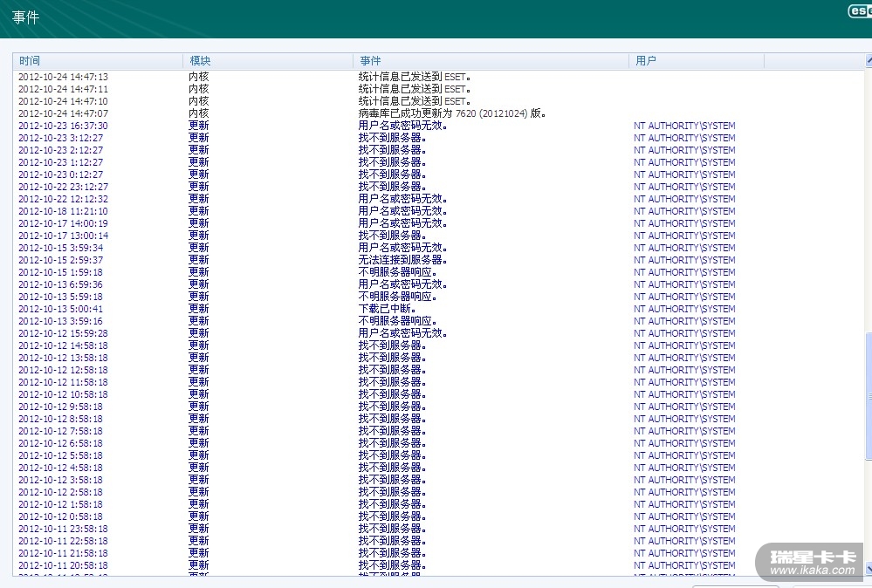Select the 无法连接到服务器 log entry
Viewport: 872px width, 588px height.
click(402, 260)
